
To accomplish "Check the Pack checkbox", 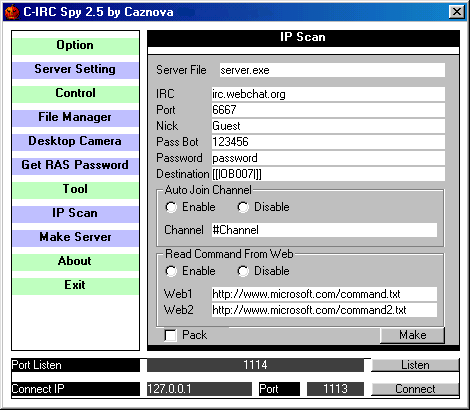I will [x=171, y=335].
